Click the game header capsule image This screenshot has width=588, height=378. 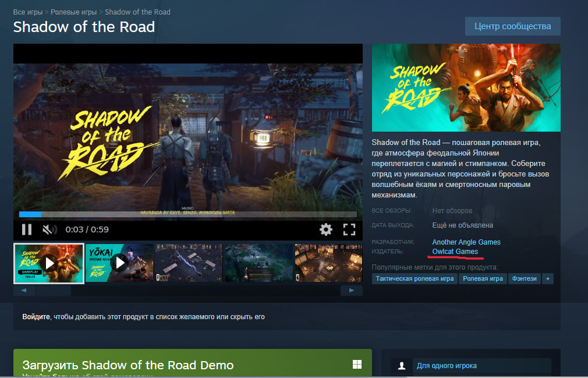(466, 88)
